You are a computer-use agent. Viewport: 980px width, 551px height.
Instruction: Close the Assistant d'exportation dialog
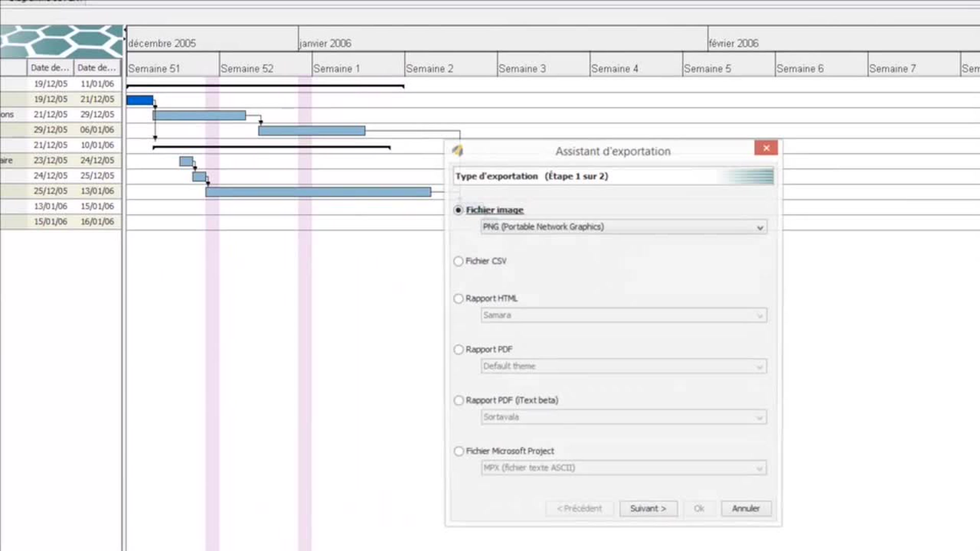coord(766,148)
